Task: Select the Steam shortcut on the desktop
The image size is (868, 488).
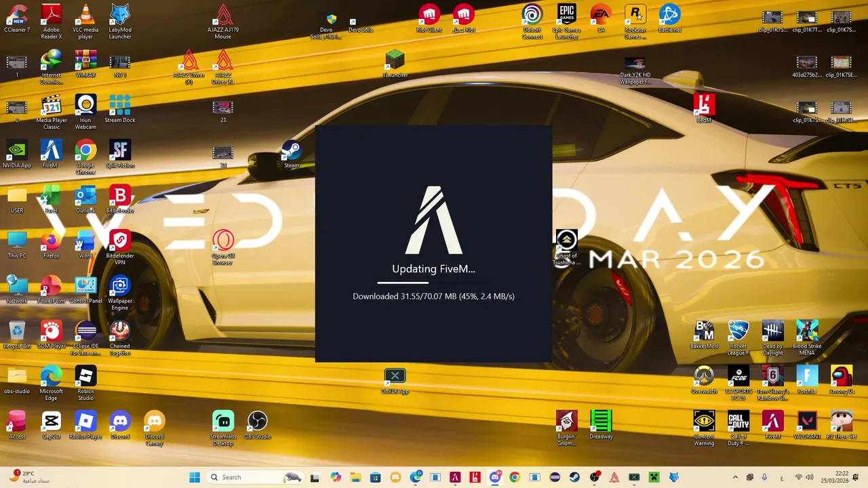Action: pos(292,155)
